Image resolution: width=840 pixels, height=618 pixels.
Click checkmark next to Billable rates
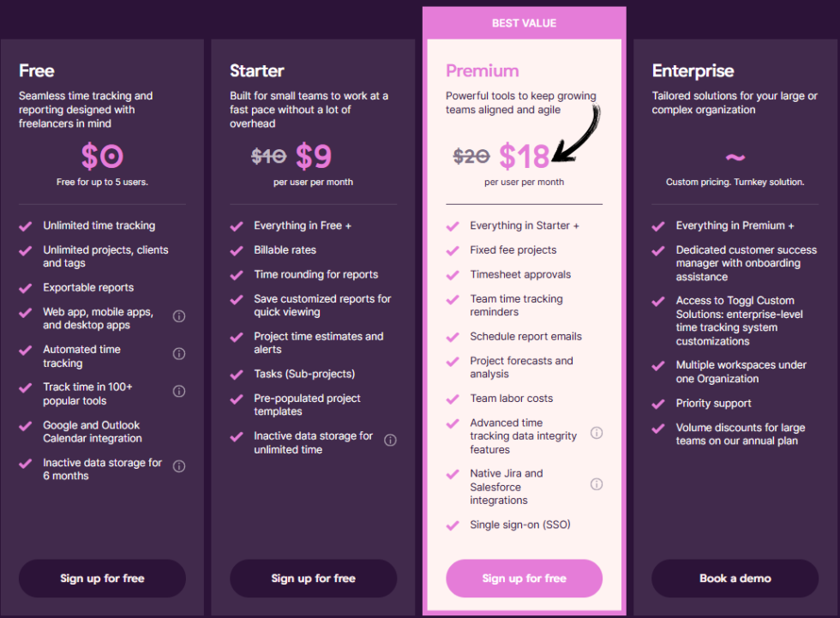click(237, 251)
